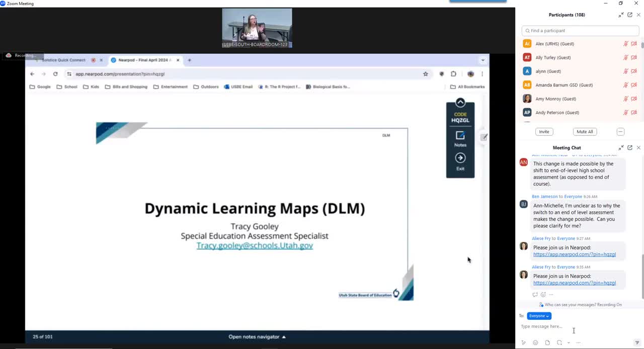Expand the Open notes navigator
This screenshot has height=349, width=644.
[257, 337]
